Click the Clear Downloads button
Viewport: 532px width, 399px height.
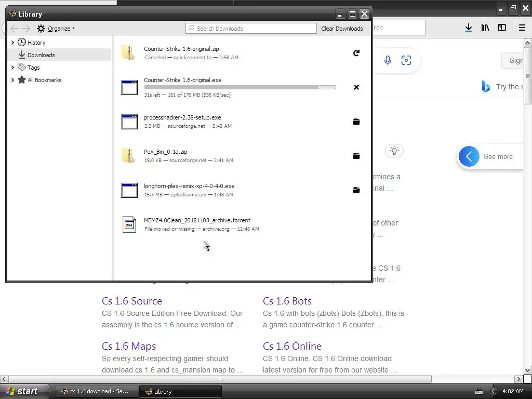click(342, 29)
